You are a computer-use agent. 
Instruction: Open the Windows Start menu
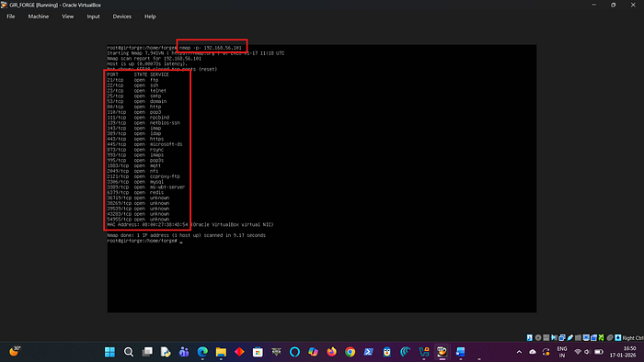pyautogui.click(x=109, y=352)
